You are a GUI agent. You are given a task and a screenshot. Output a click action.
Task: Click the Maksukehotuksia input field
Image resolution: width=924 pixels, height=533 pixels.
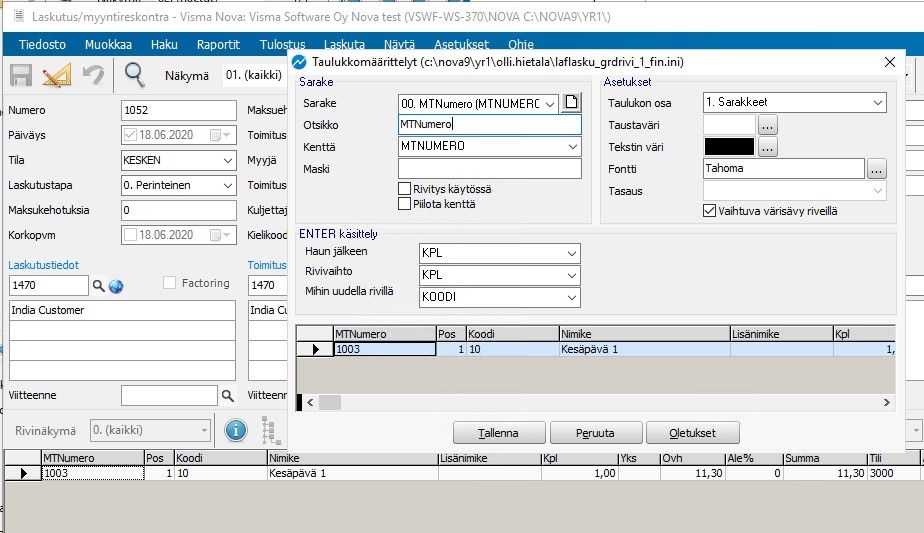click(x=179, y=210)
